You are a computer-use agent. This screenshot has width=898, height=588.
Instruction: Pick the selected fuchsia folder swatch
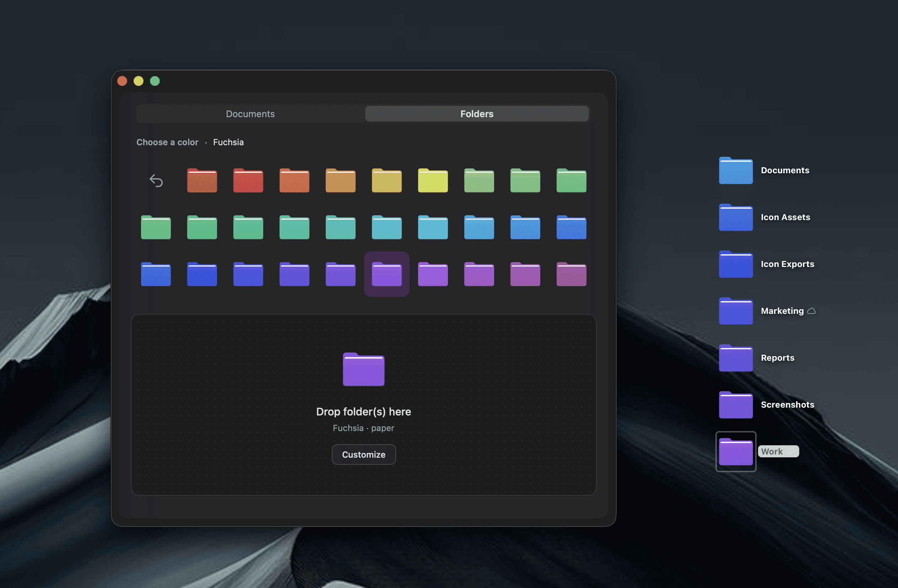(386, 274)
